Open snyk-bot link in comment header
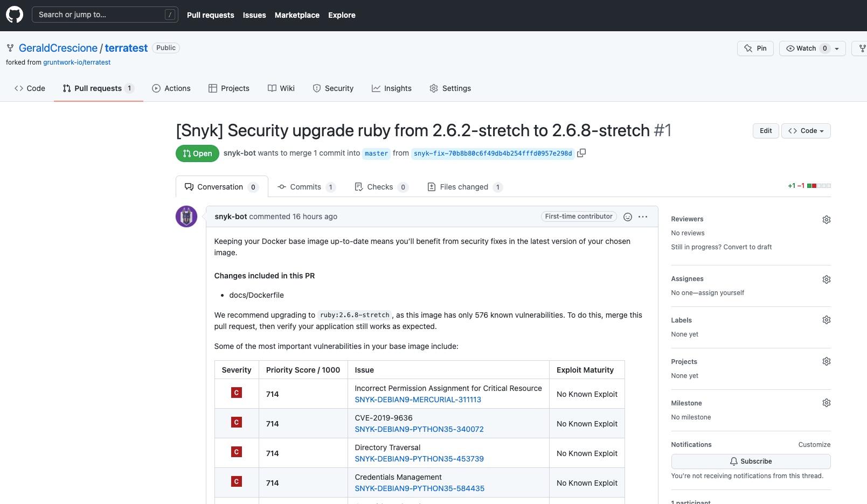Viewport: 867px width, 504px height. [x=231, y=216]
